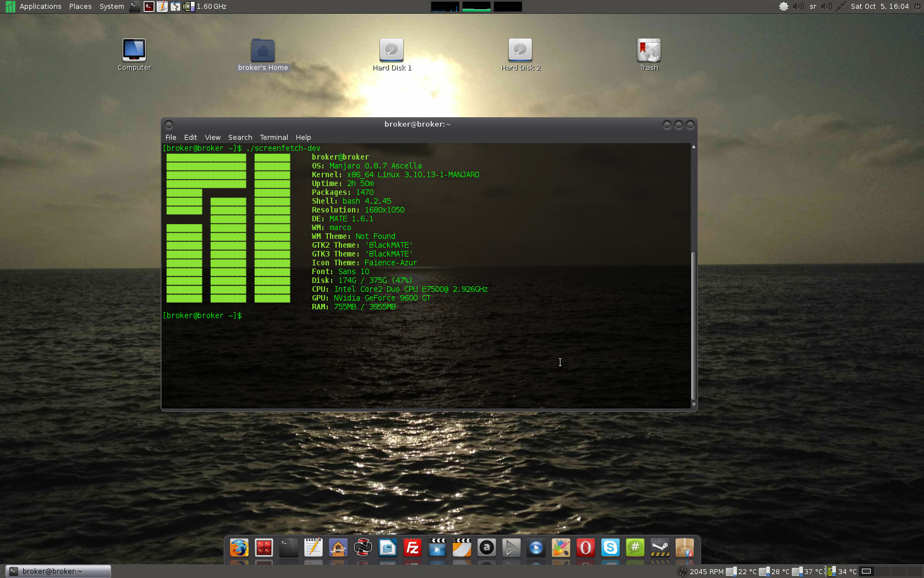Open the Applications menu
Image resolution: width=924 pixels, height=578 pixels.
click(x=40, y=7)
